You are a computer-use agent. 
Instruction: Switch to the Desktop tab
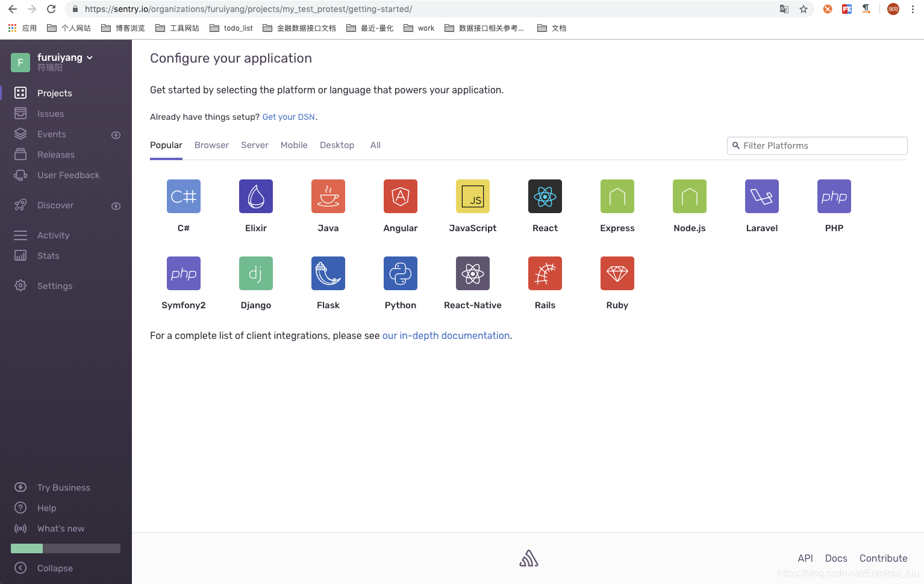pyautogui.click(x=337, y=145)
